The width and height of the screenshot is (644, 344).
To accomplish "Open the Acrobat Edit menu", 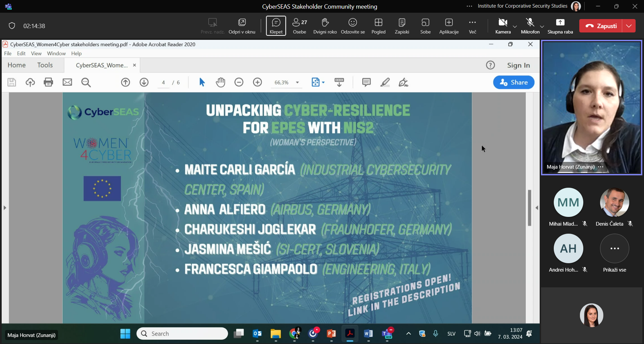I will pos(21,54).
